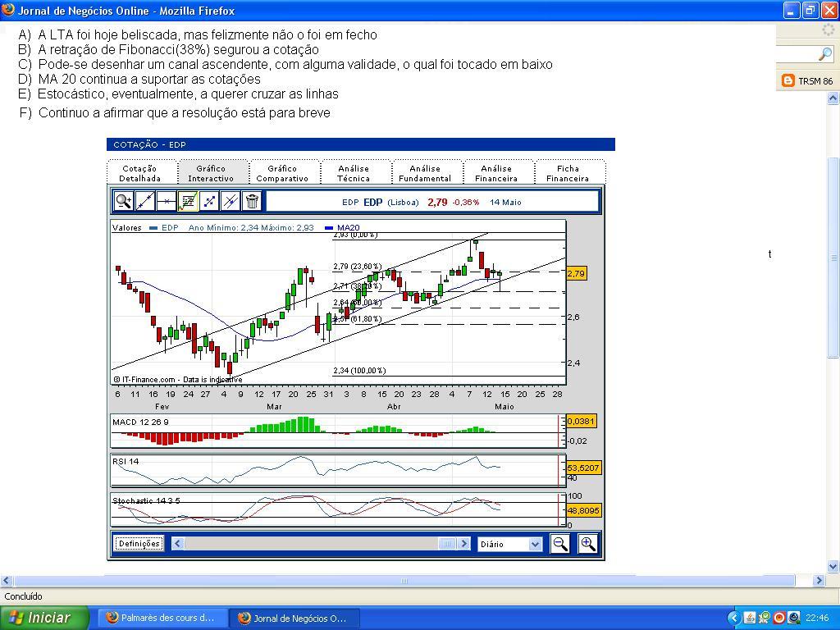Click line A about LTA beliscada
This screenshot has width=840, height=630.
point(198,35)
